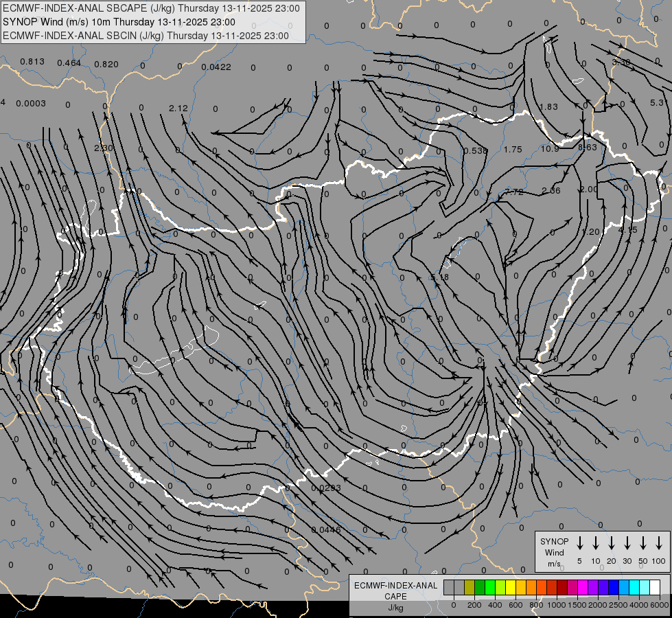Click the 1.83 value on the map
Image resolution: width=672 pixels, height=618 pixels.
pyautogui.click(x=548, y=107)
